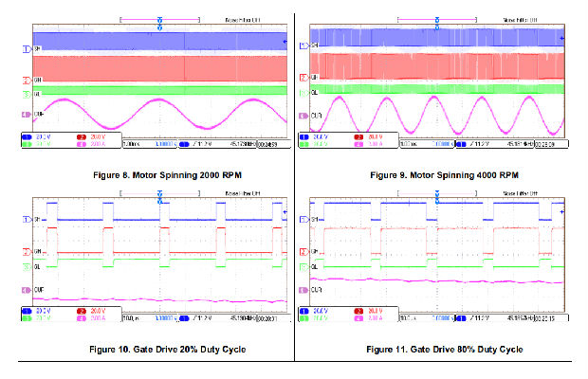Select channel 2 GH marker in Figure 8
This screenshot has width=588, height=379.
pos(26,80)
